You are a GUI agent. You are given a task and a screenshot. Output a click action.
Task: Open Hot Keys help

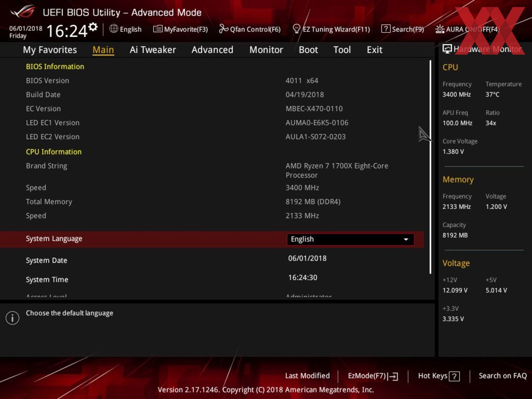439,376
